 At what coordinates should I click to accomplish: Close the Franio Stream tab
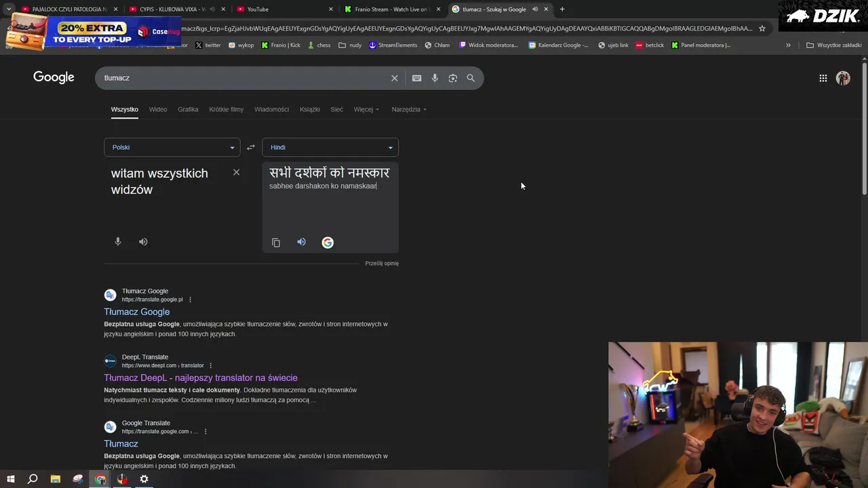(x=438, y=9)
